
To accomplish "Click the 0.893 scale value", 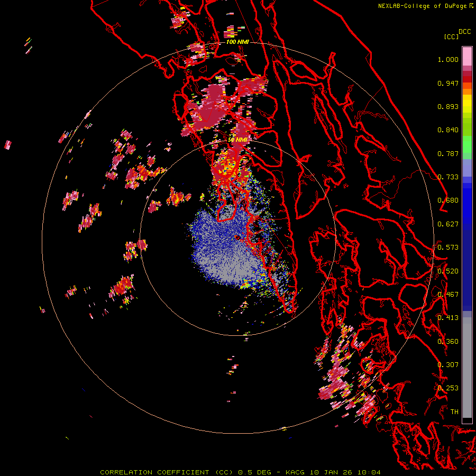I will [448, 106].
